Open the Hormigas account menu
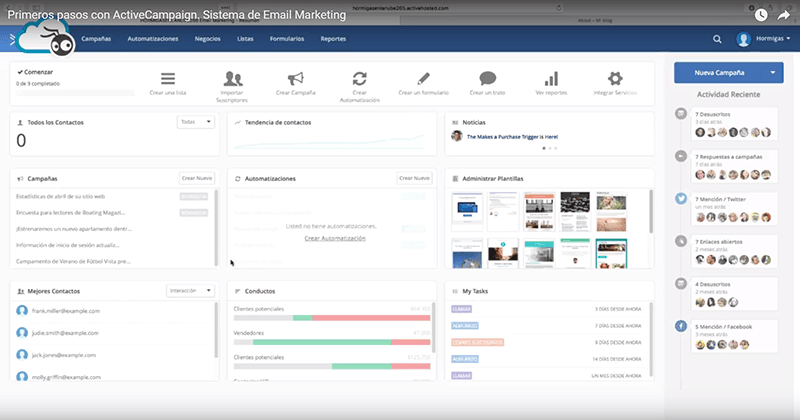This screenshot has width=800, height=420. coord(773,39)
